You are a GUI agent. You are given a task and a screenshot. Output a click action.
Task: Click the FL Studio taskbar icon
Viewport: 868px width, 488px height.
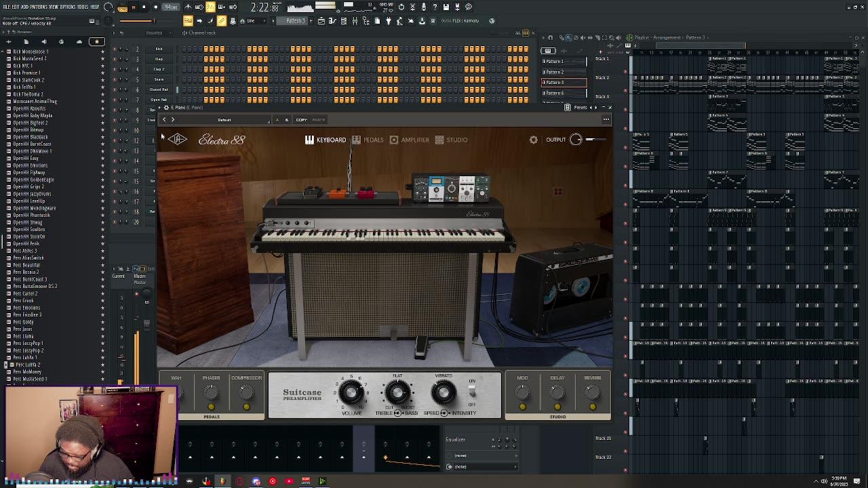coord(222,481)
